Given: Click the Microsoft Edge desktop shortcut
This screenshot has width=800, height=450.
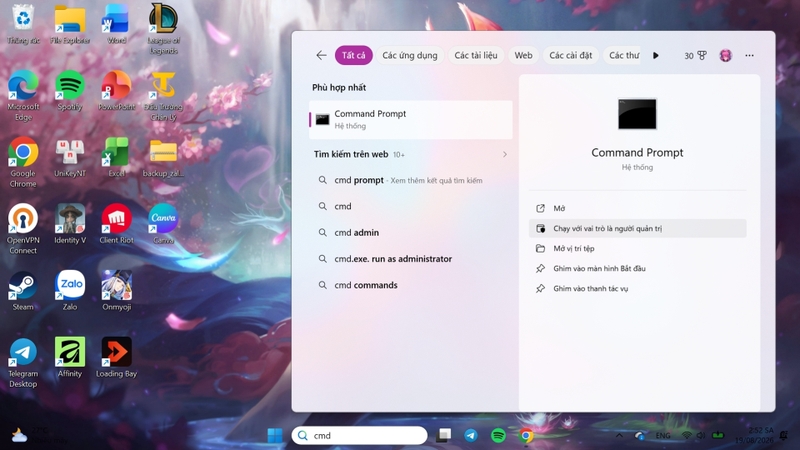Looking at the screenshot, I should point(23,96).
